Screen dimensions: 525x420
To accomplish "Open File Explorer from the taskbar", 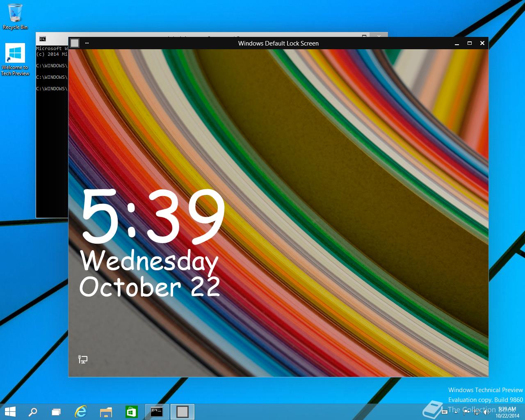I will pos(106,411).
